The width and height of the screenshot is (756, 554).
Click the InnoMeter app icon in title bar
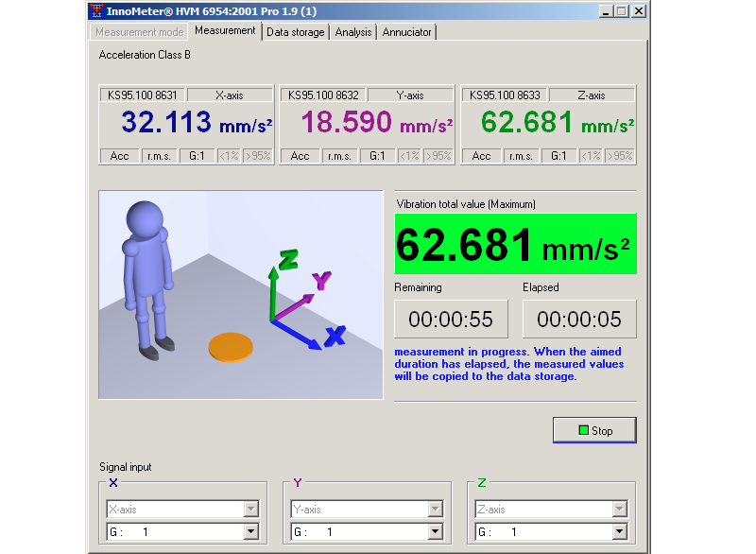pyautogui.click(x=98, y=11)
